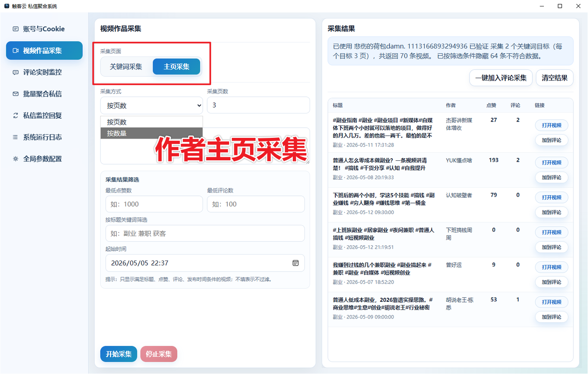Image resolution: width=588 pixels, height=374 pixels.
Task: Click the window maximize button
Action: pos(560,6)
